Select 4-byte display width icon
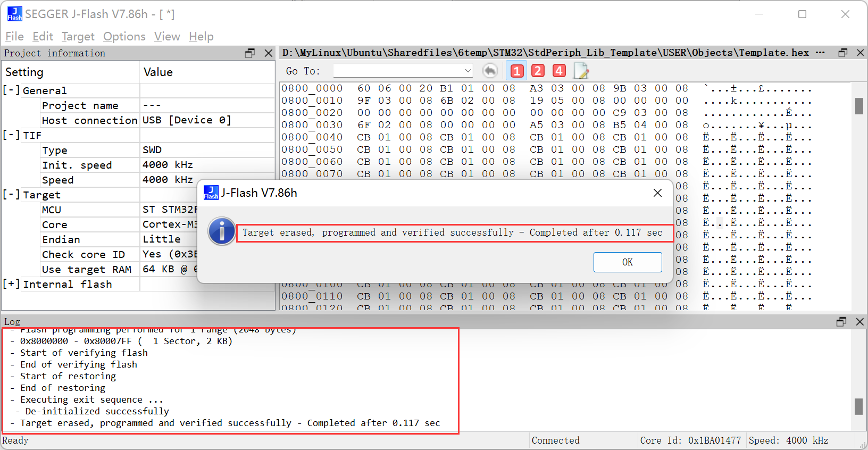 (558, 71)
